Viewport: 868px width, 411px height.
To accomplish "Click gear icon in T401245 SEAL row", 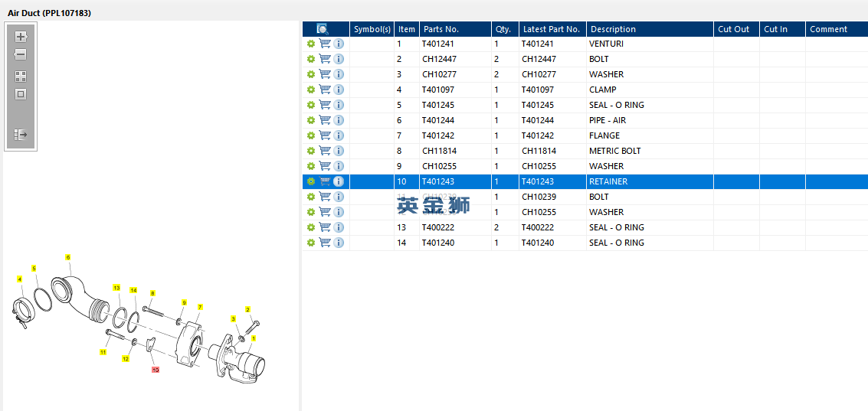I will point(310,105).
